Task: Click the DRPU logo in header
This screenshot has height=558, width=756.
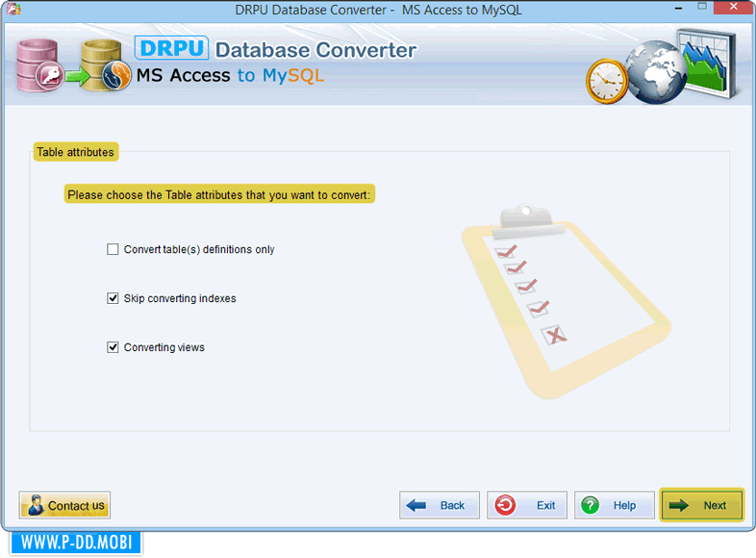Action: (x=171, y=48)
